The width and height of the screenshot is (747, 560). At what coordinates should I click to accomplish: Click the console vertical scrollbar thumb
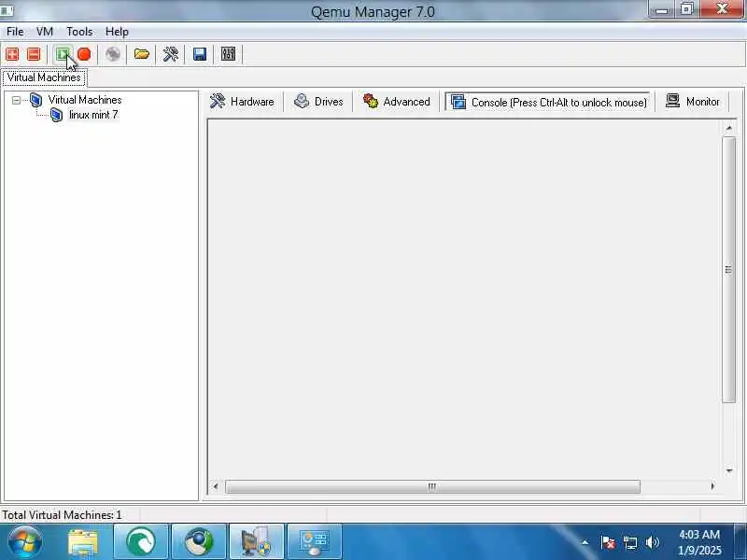pyautogui.click(x=729, y=270)
